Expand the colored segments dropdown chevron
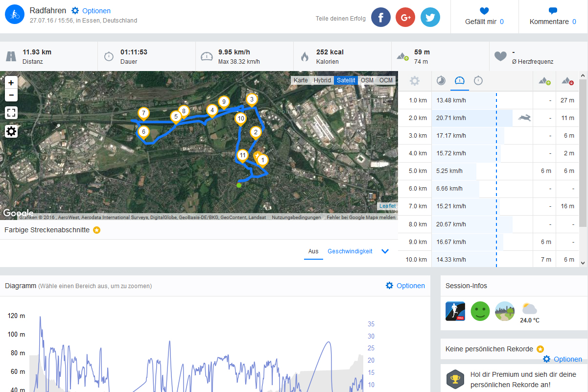The height and width of the screenshot is (392, 588). pyautogui.click(x=385, y=251)
